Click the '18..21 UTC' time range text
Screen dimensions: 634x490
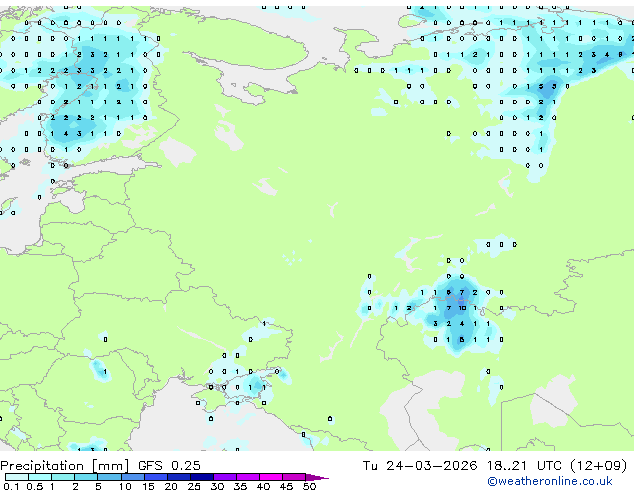point(524,466)
